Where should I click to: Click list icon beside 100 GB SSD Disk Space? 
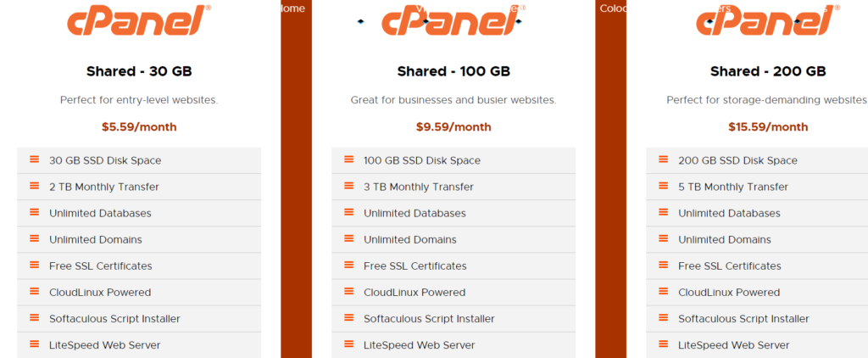point(348,159)
